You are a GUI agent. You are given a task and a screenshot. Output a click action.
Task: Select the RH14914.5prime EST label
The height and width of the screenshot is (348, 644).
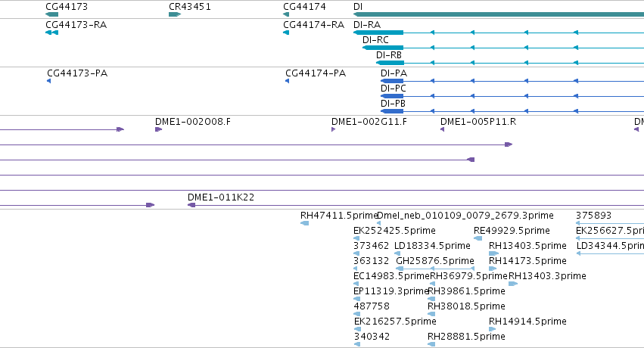coord(527,322)
